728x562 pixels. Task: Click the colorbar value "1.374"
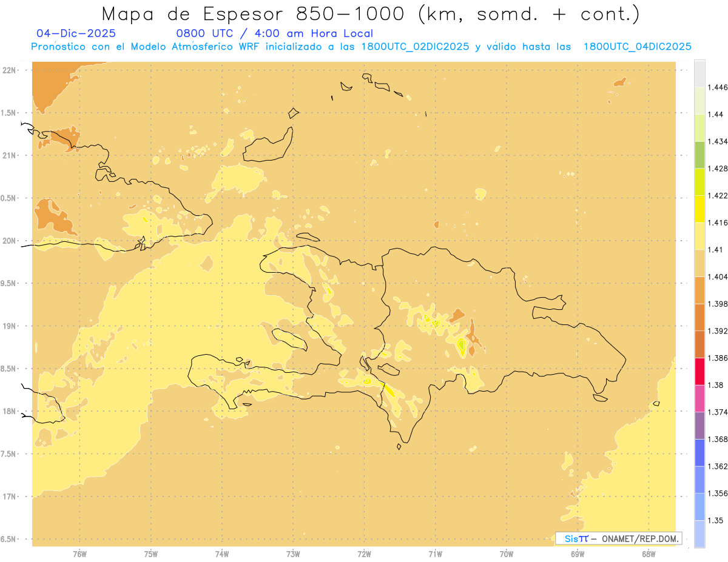[719, 412]
